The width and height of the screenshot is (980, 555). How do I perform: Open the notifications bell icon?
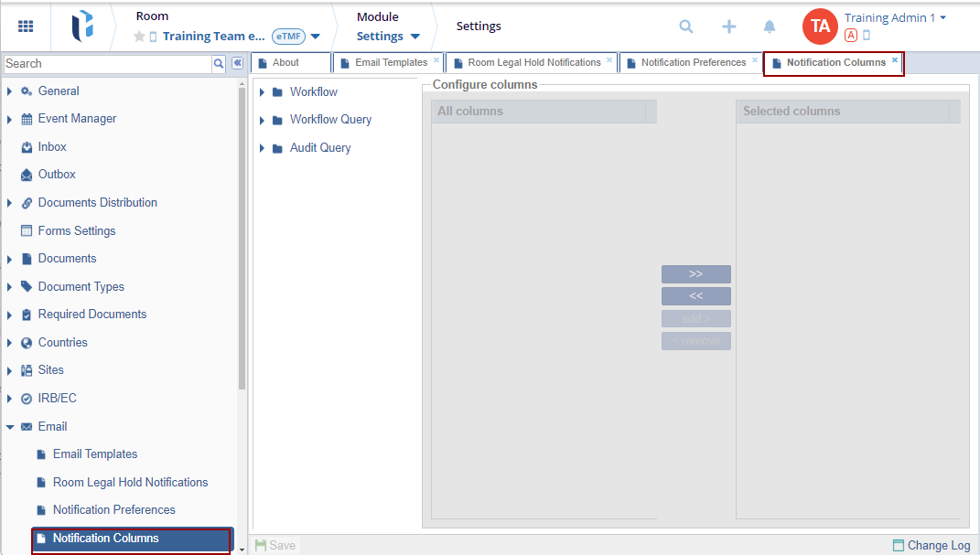(x=770, y=27)
